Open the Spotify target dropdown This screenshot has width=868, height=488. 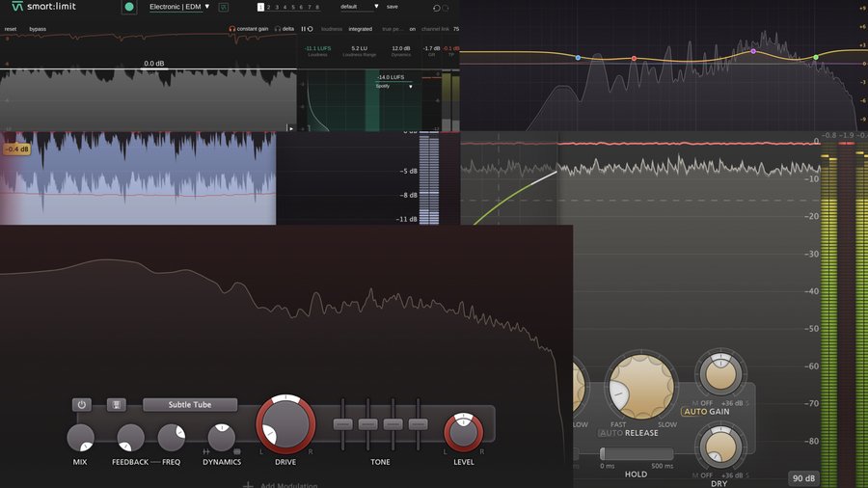pos(394,86)
